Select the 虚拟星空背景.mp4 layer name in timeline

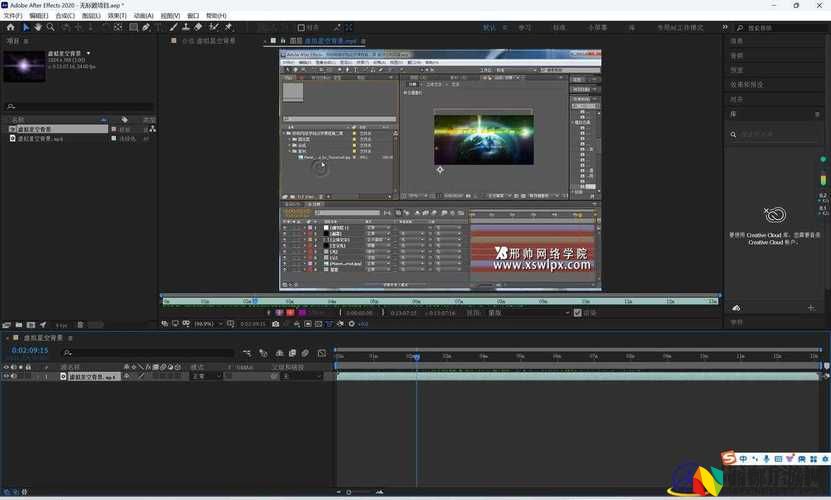[x=92, y=376]
